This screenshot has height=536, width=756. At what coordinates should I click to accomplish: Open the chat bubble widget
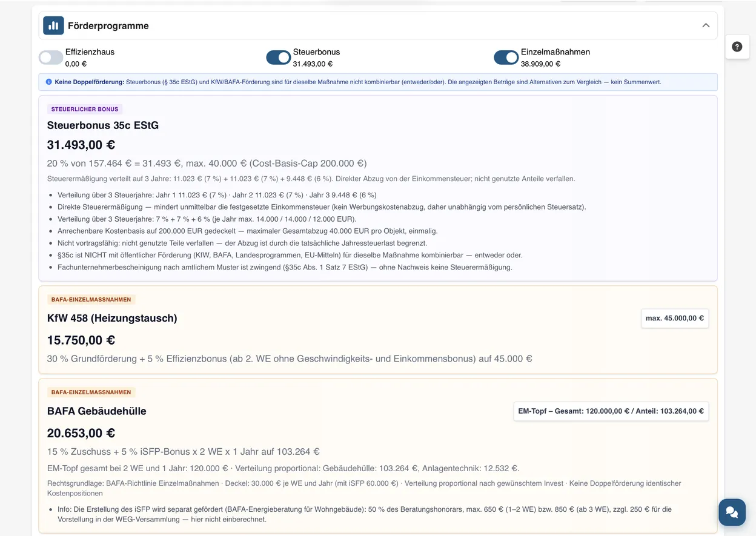[732, 512]
